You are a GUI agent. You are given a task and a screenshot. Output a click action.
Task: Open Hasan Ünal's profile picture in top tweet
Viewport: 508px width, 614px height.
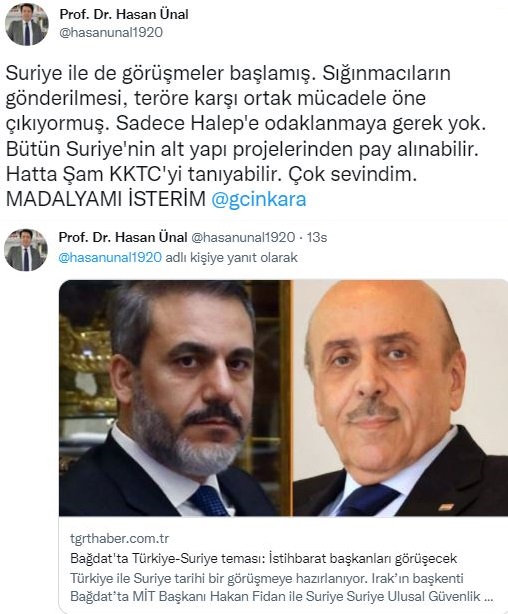(27, 24)
